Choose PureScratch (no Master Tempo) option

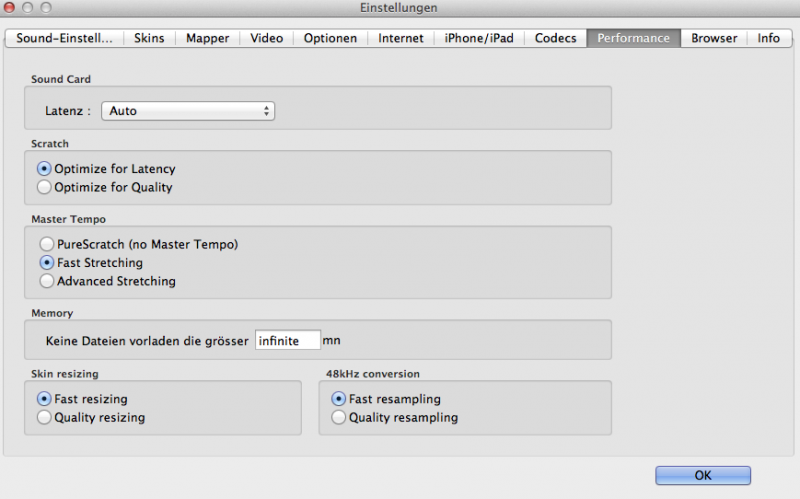click(x=46, y=244)
